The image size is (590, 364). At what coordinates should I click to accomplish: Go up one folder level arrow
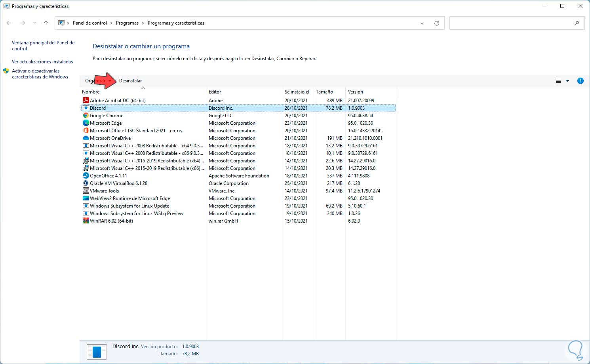(46, 23)
